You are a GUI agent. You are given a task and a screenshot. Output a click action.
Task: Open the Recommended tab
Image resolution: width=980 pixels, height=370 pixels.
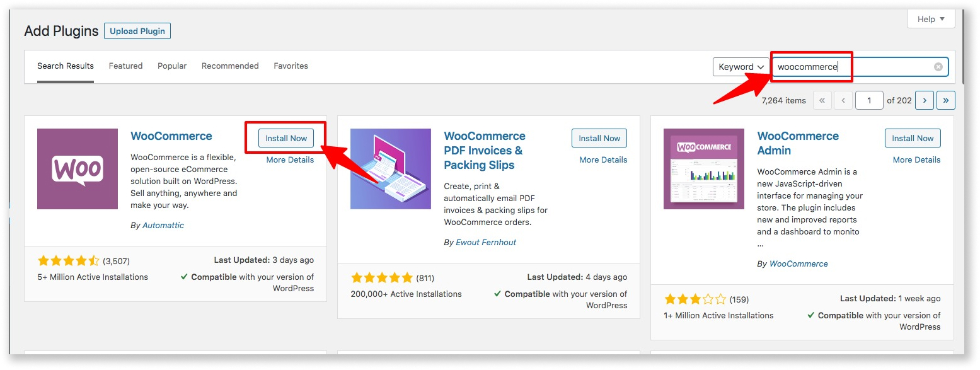tap(230, 66)
